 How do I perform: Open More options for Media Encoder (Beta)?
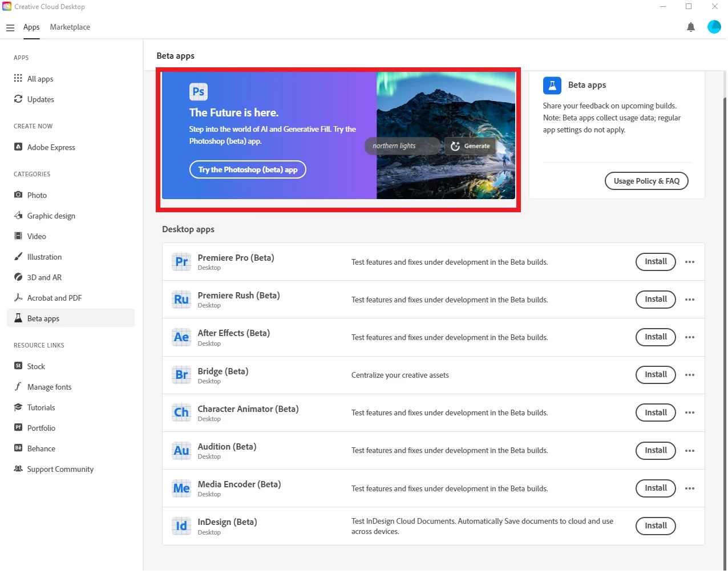click(x=690, y=488)
